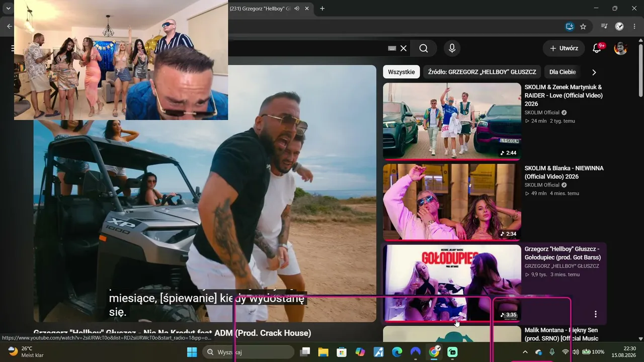Click the main video player to pause
This screenshot has height=362, width=644.
pos(205,194)
